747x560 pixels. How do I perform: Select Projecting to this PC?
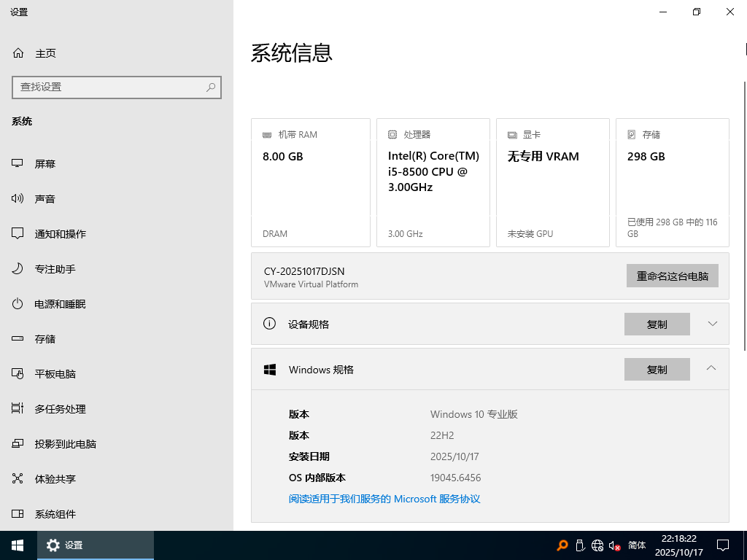pyautogui.click(x=66, y=444)
